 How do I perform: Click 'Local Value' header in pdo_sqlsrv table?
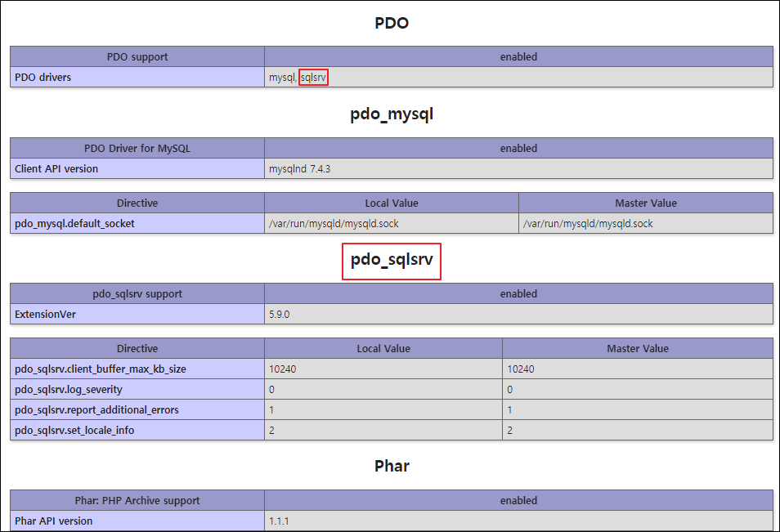tap(383, 348)
